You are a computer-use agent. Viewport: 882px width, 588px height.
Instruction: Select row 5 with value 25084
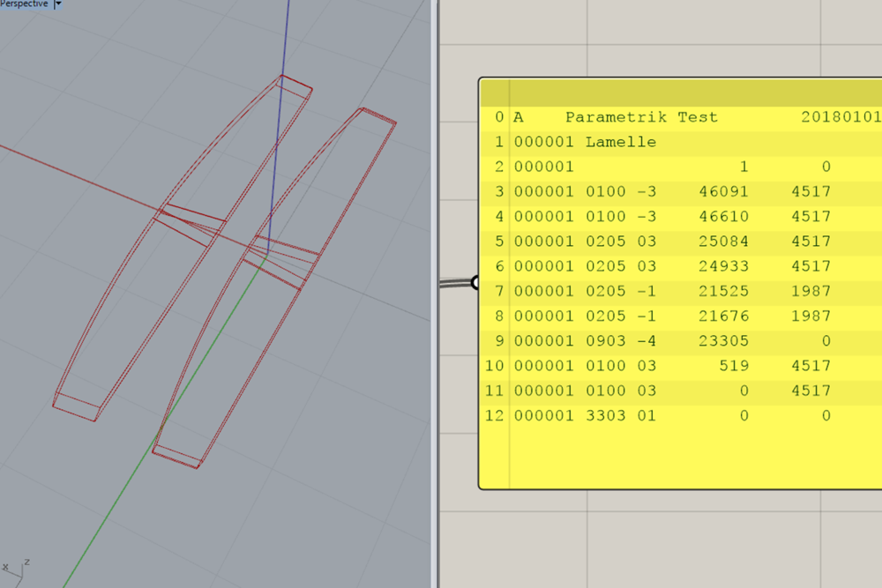670,241
